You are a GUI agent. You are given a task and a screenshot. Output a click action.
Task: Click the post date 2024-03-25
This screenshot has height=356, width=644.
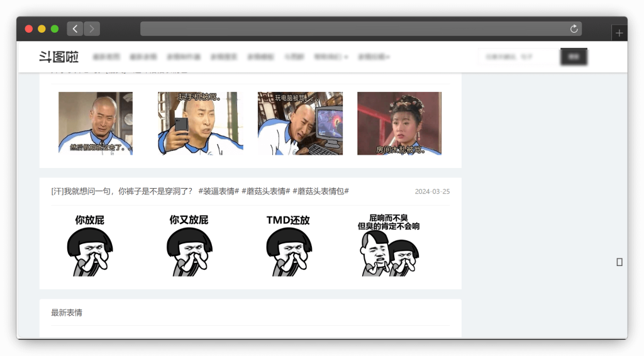click(x=432, y=192)
